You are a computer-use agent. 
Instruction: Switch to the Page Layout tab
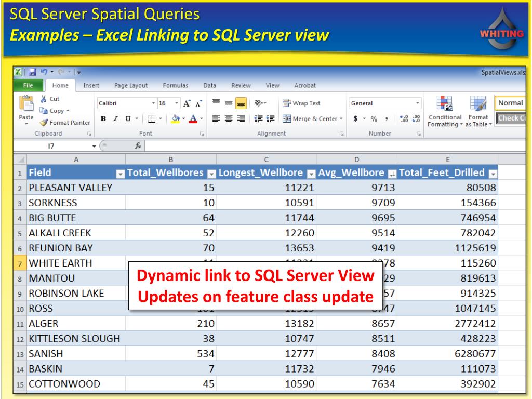click(131, 86)
